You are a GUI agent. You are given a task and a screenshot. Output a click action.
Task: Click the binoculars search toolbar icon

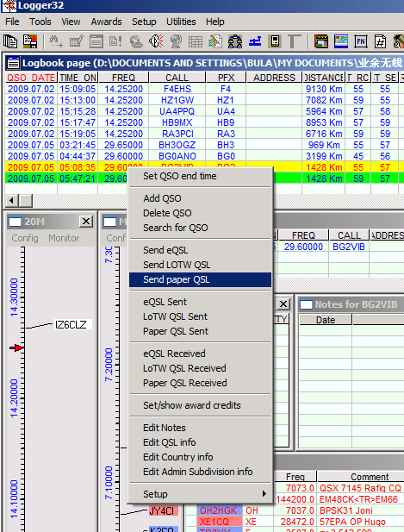(56, 41)
